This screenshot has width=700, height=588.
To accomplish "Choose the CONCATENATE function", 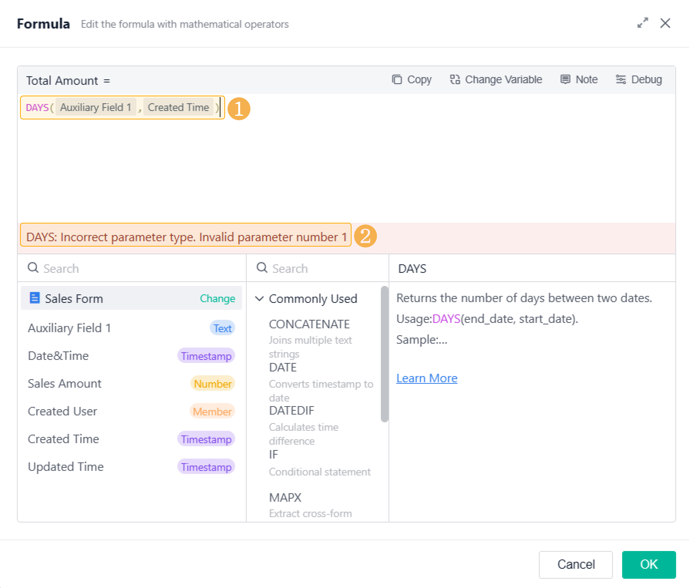I will (x=309, y=324).
